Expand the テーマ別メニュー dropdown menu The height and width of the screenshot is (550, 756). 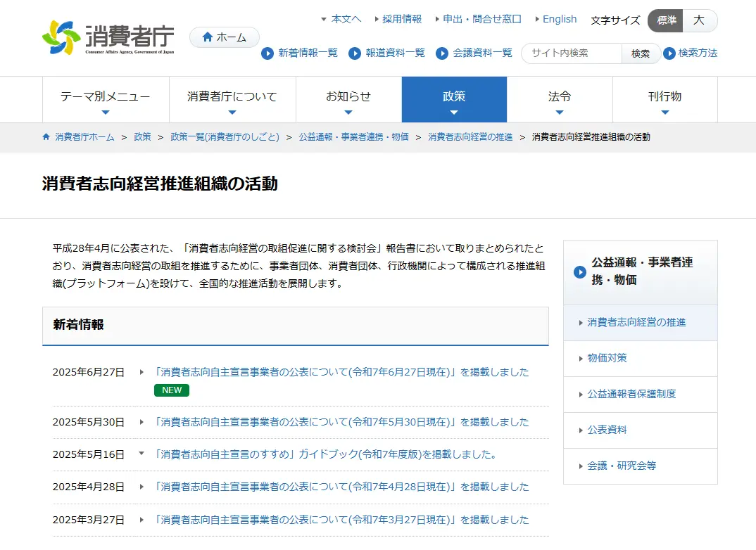point(106,100)
